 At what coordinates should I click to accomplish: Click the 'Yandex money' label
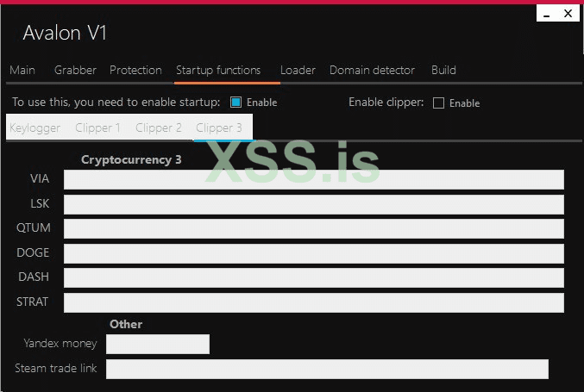click(x=60, y=343)
